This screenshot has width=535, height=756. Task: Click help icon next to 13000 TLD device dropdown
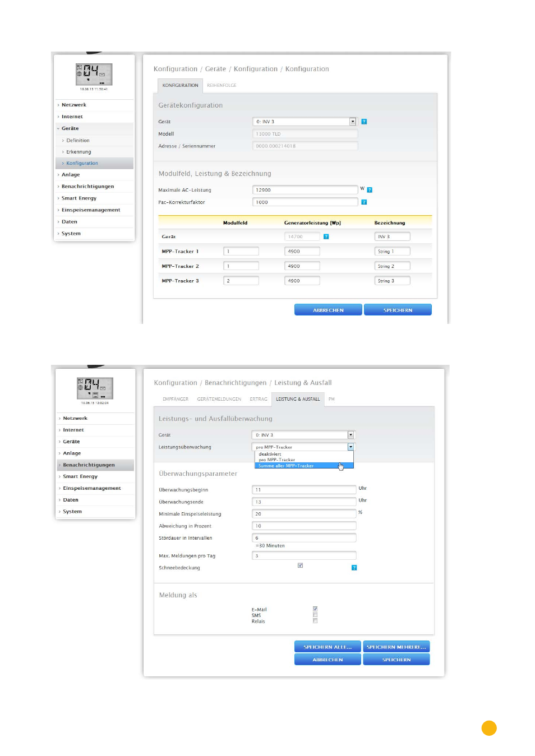(x=364, y=122)
